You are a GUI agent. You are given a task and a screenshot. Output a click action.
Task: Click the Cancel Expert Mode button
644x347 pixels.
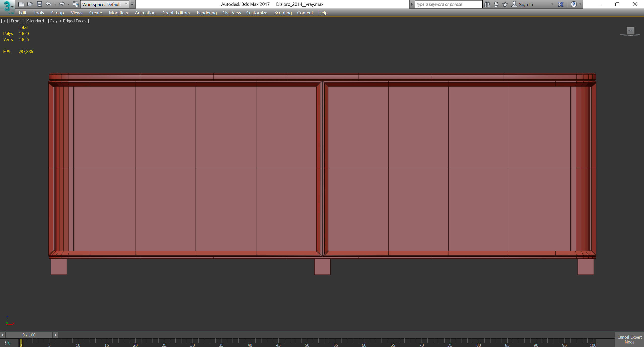click(629, 339)
